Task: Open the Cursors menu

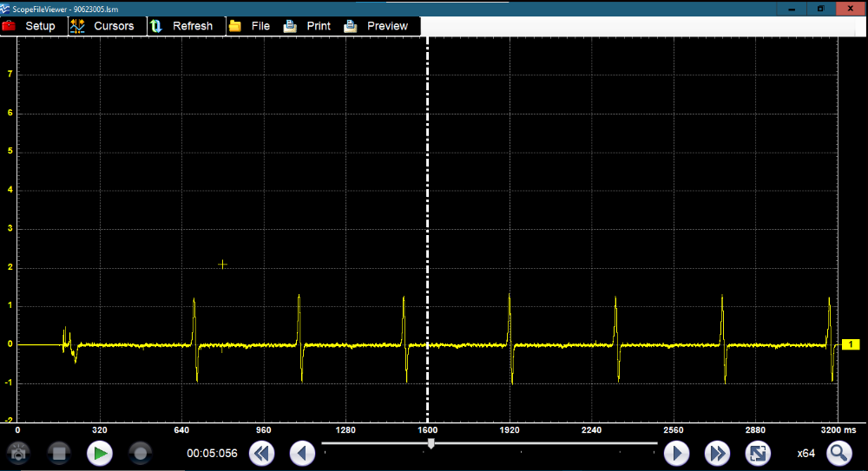Action: [103, 26]
